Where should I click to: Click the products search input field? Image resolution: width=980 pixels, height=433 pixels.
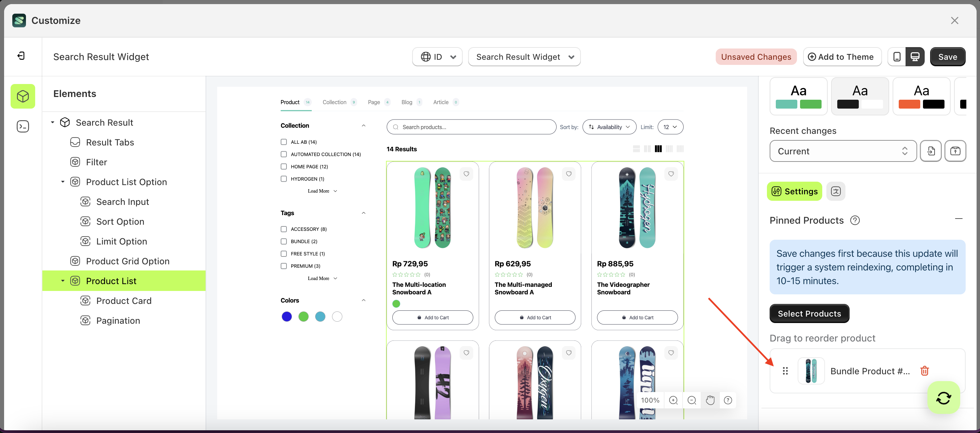(471, 127)
